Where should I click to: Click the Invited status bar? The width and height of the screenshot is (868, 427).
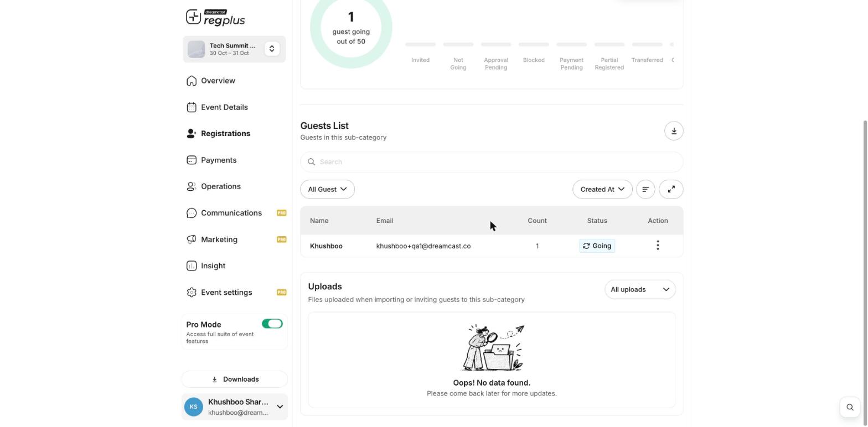click(x=420, y=44)
